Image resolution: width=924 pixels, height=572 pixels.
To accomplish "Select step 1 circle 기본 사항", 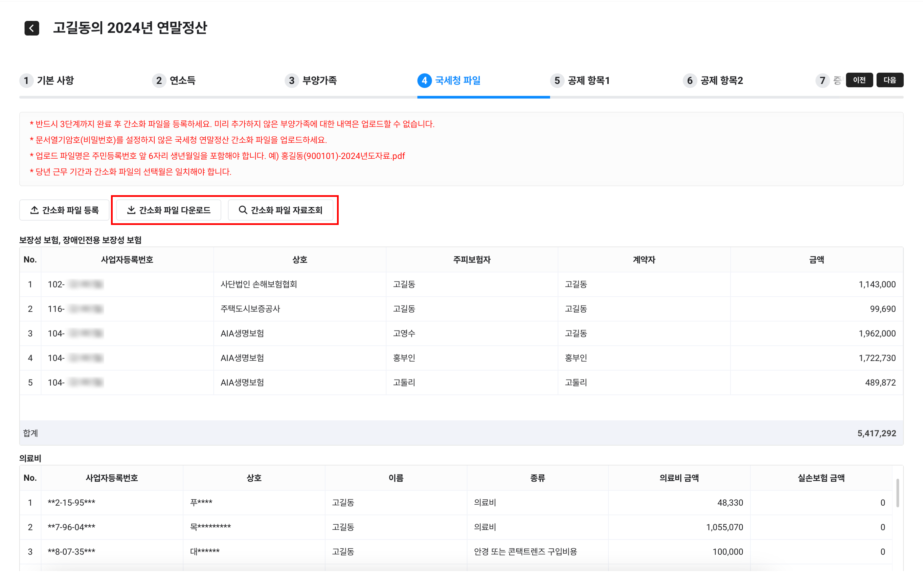I will [26, 81].
